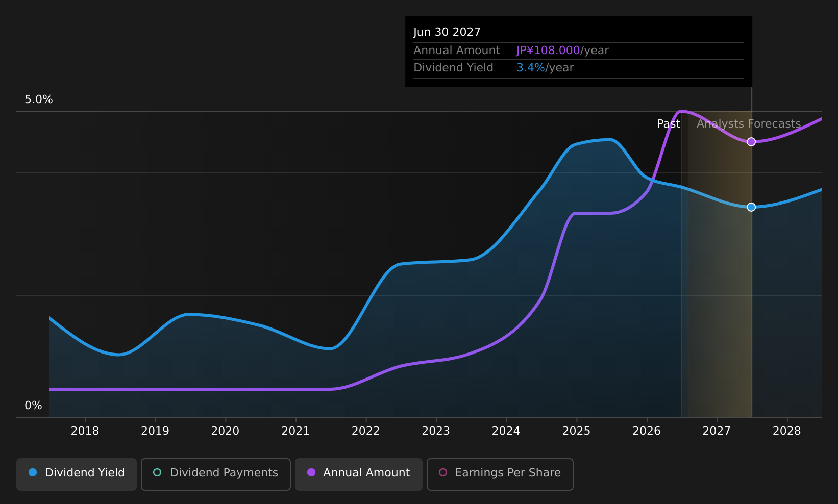Screen dimensions: 838x504
Task: Click the 2021 x-axis label
Action: 295,431
